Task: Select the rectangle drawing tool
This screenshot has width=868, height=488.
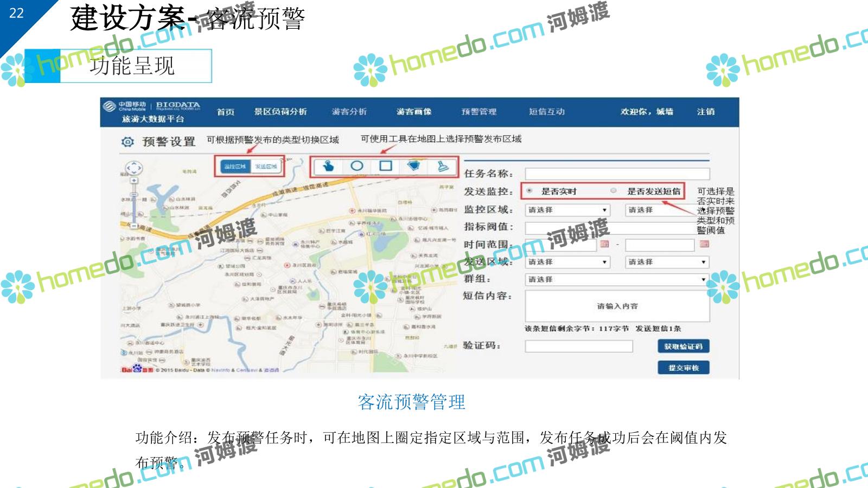Action: click(x=386, y=166)
